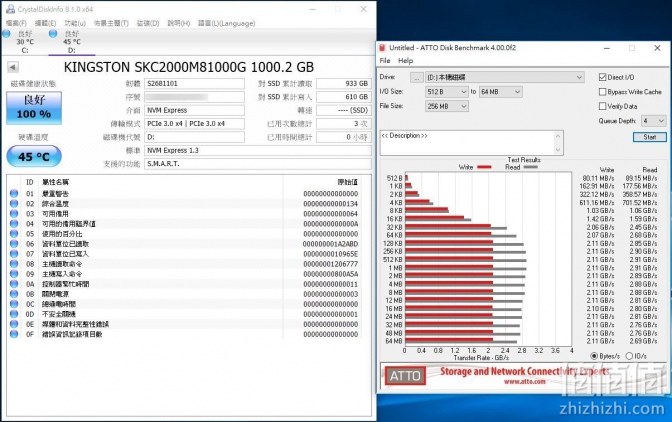Open the Disk (D) menu in CrystalDiskInfo
672x422 pixels.
click(148, 23)
